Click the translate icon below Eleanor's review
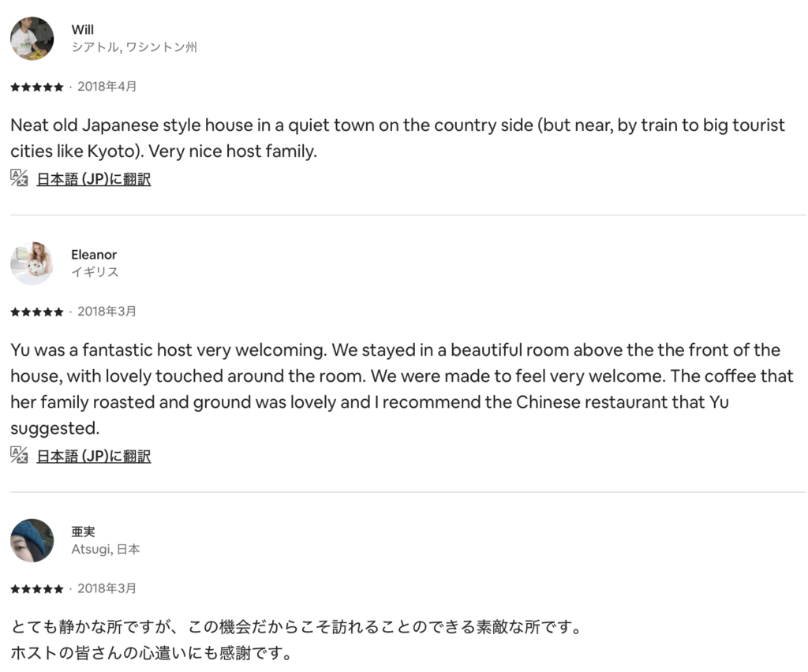The width and height of the screenshot is (808, 672). [19, 455]
